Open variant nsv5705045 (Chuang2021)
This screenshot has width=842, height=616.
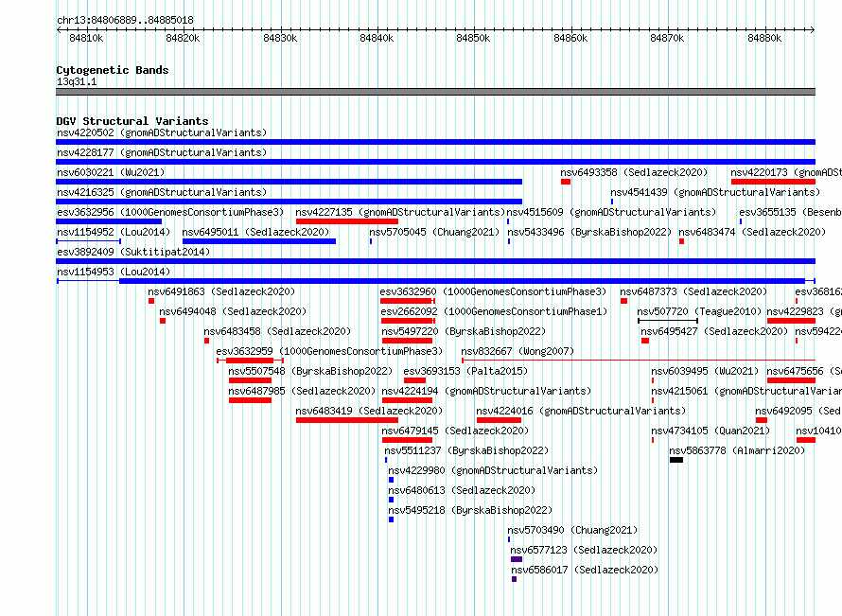point(434,232)
